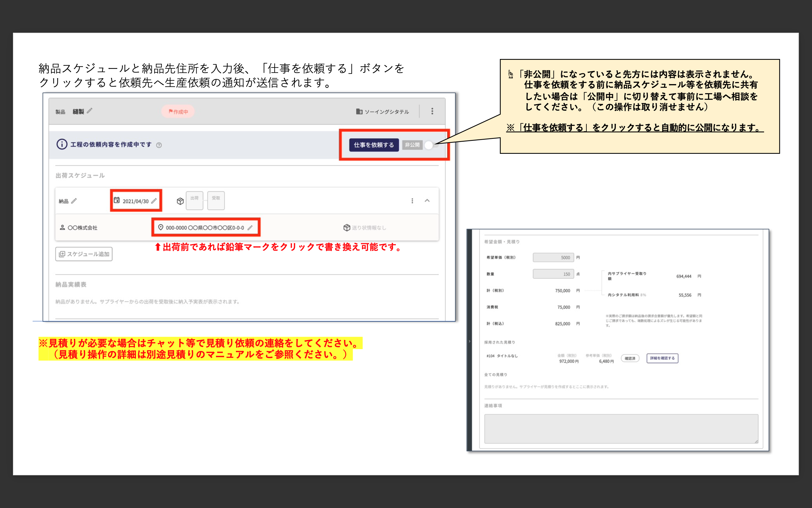The width and height of the screenshot is (812, 508).
Task: Collapse the 納品 schedule row with the chevron
Action: point(427,201)
